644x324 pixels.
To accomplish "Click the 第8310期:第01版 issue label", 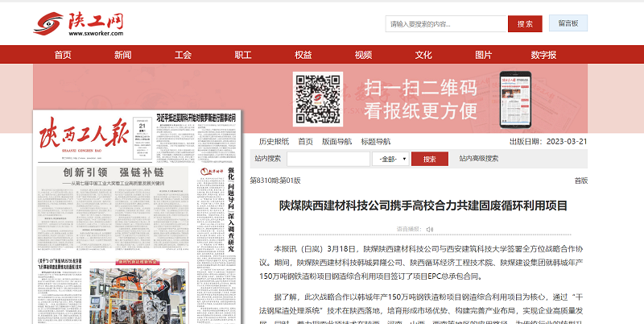I will [x=275, y=181].
